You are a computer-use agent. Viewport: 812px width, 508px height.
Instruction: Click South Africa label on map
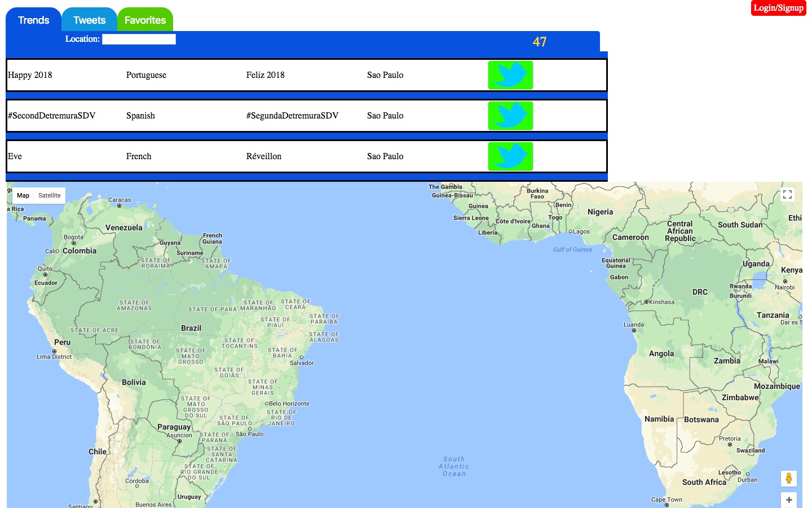click(x=704, y=482)
